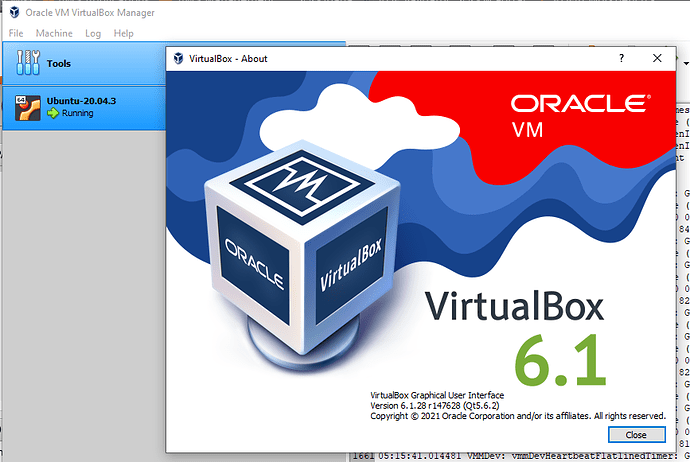The height and width of the screenshot is (462, 690).
Task: Open the File menu
Action: tap(16, 33)
